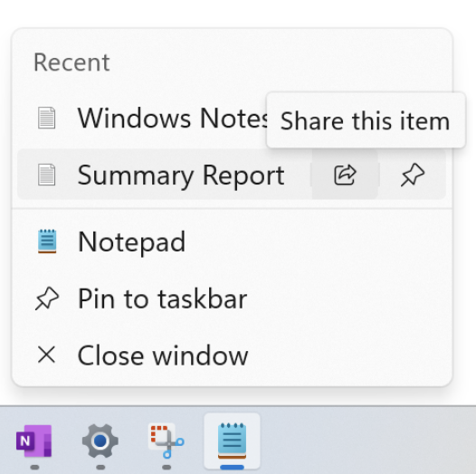The image size is (476, 474).
Task: Click the running indicator under the OneNote icon
Action: point(35,467)
